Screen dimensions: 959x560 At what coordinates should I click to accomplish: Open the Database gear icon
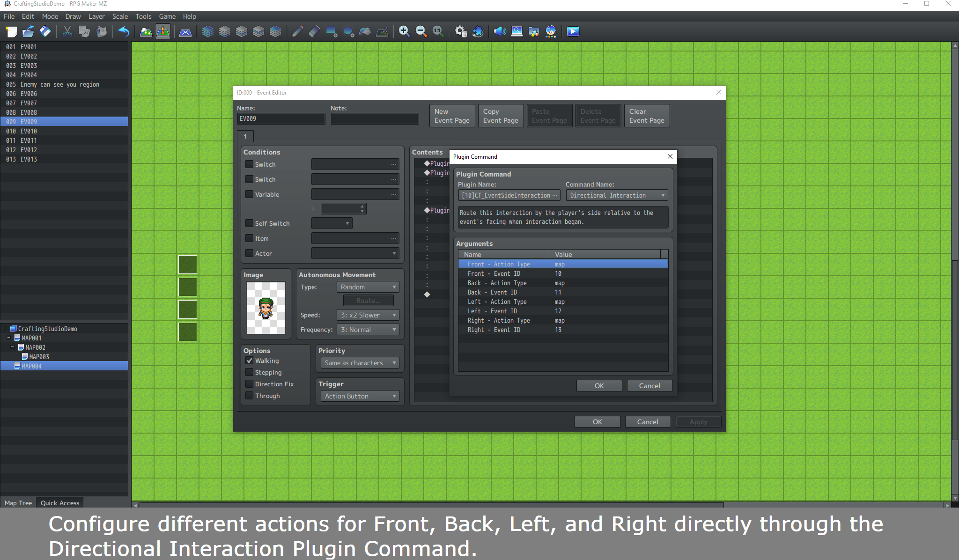pos(461,31)
